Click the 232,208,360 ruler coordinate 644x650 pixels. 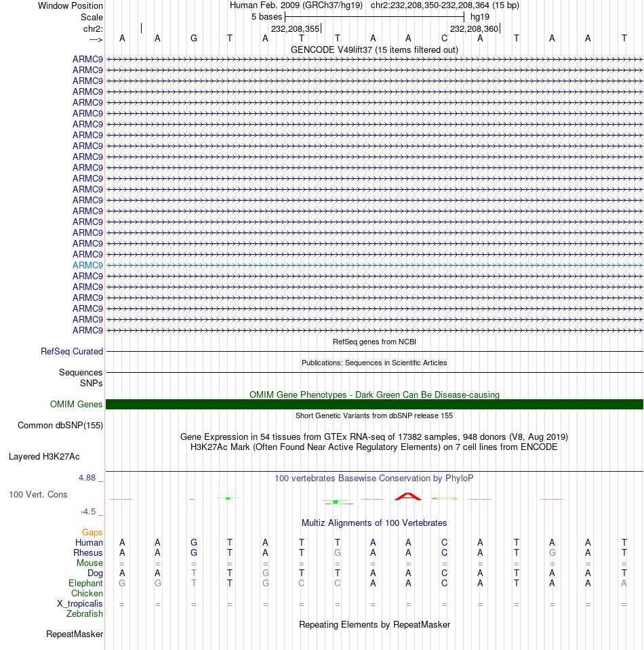pos(474,28)
